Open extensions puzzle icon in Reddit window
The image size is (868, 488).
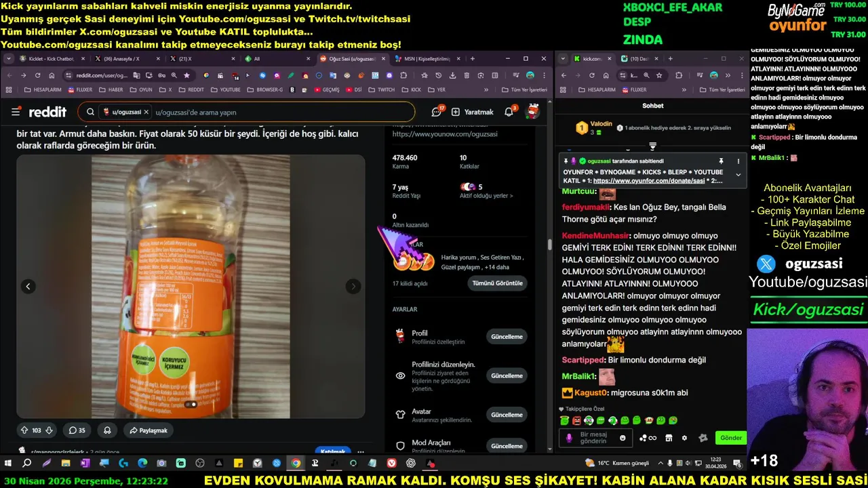point(403,75)
